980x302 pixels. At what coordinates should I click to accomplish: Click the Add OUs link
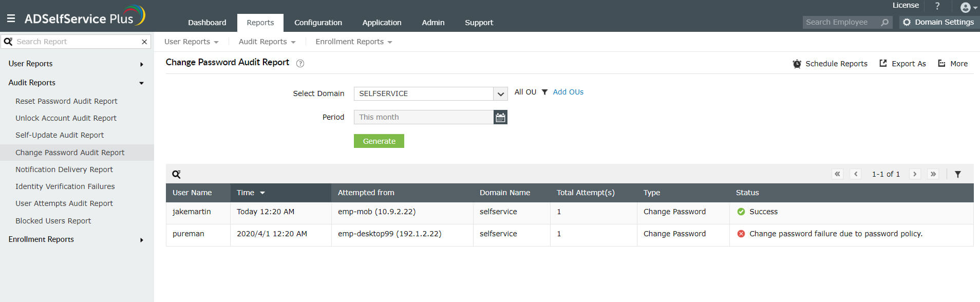(568, 92)
